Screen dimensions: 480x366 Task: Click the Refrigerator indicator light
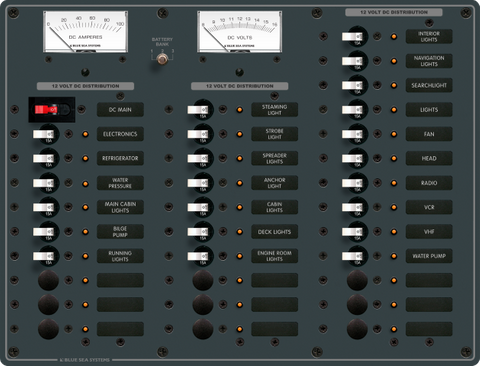(x=85, y=159)
